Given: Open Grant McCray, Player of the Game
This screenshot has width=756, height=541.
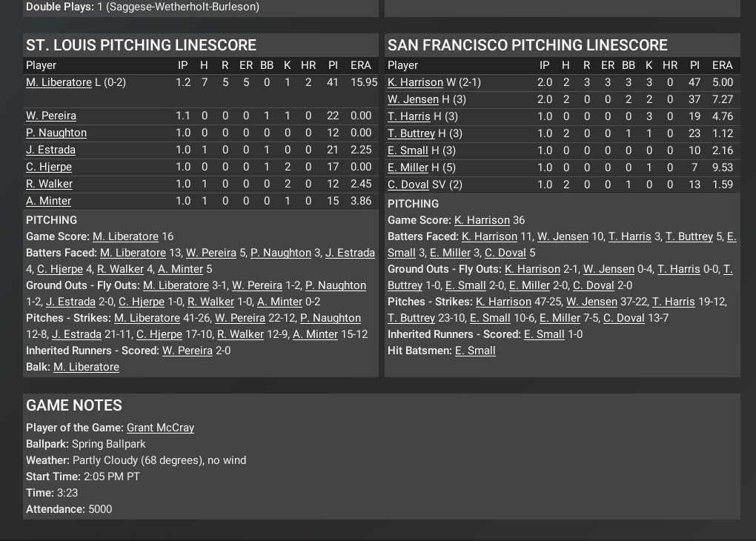Looking at the screenshot, I should pyautogui.click(x=160, y=428).
